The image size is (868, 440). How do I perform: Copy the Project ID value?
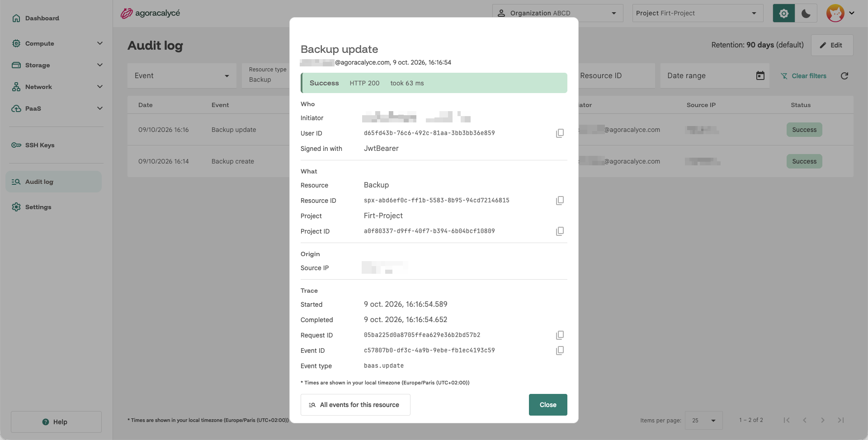pos(560,231)
